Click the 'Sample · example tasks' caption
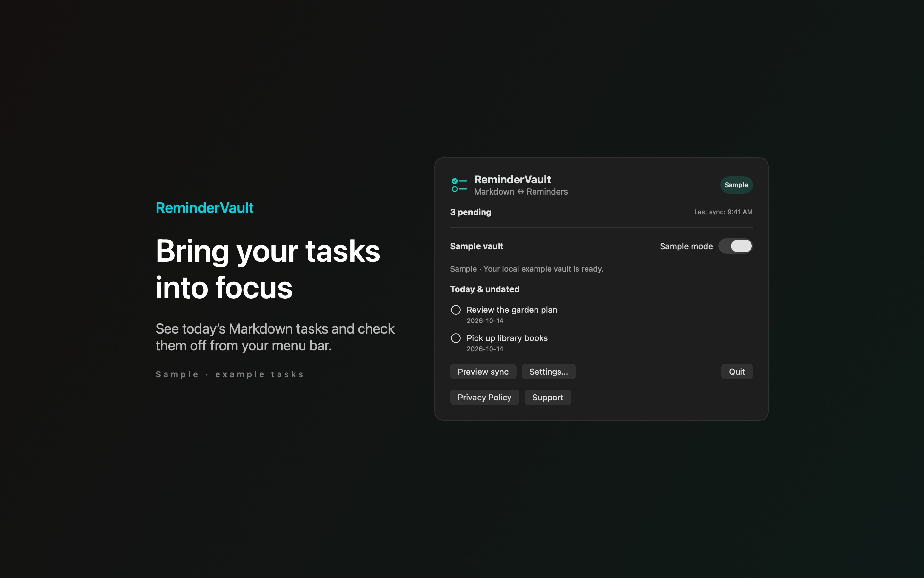Screen dimensions: 924x578 (x=229, y=375)
